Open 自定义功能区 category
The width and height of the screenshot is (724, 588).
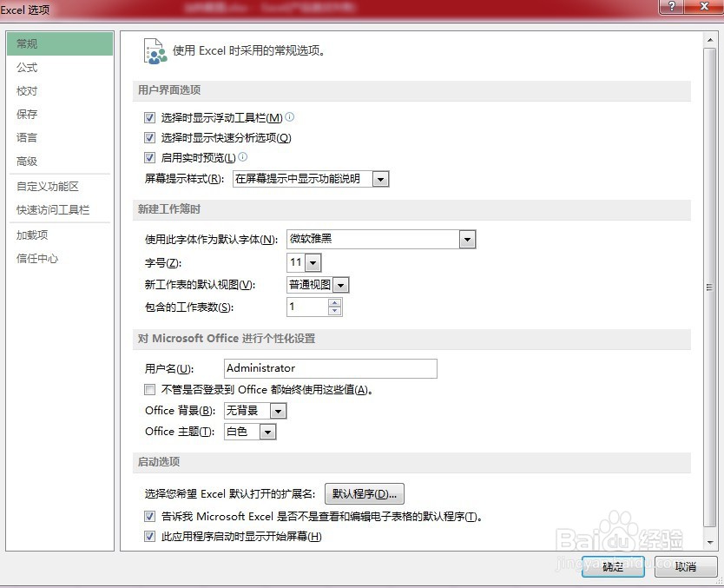(60, 187)
